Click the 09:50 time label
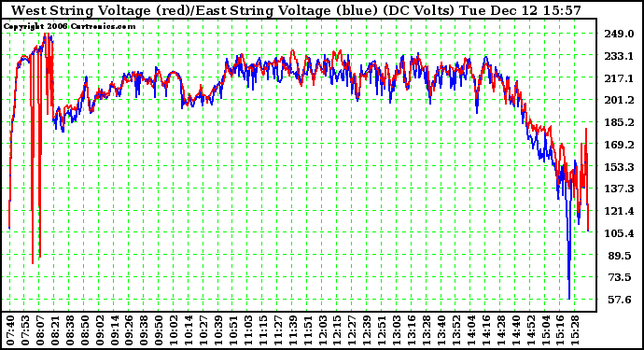The image size is (644, 350). [x=159, y=330]
